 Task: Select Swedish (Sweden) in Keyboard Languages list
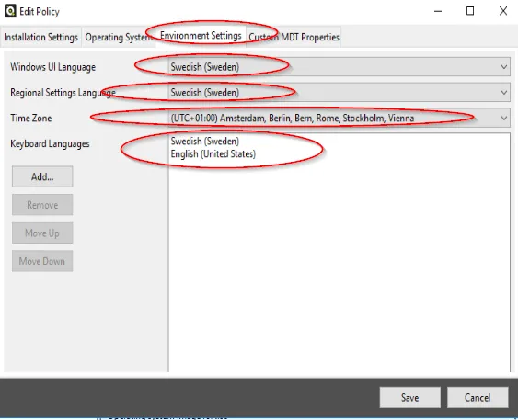[205, 142]
